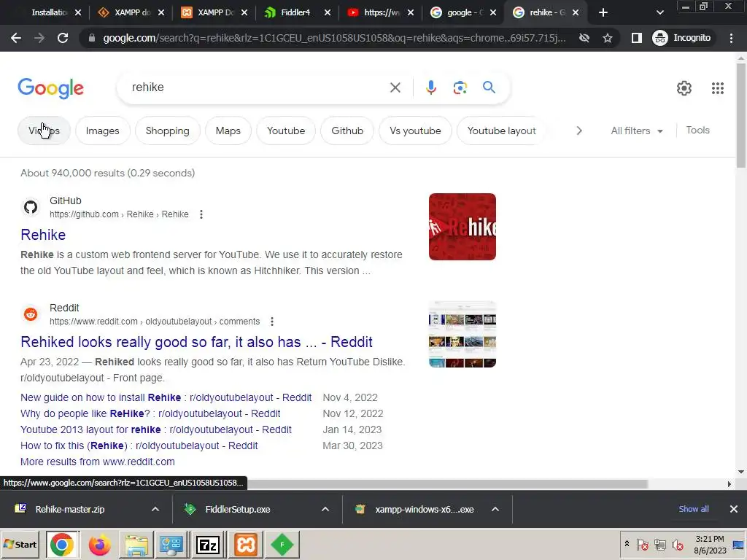Select the Youtube filter chip

286,131
